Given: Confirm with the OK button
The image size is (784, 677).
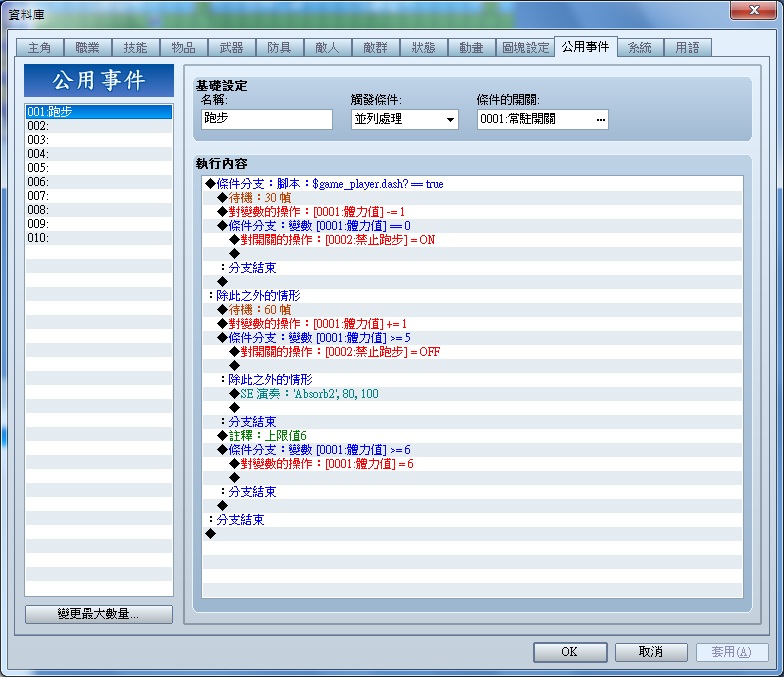Looking at the screenshot, I should pos(570,652).
